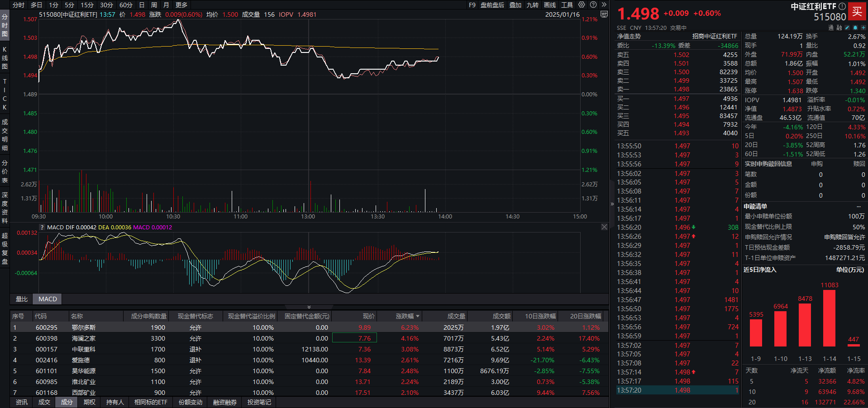Image resolution: width=868 pixels, height=408 pixels.
Task: Set price alert with bell icon
Action: click(855, 28)
